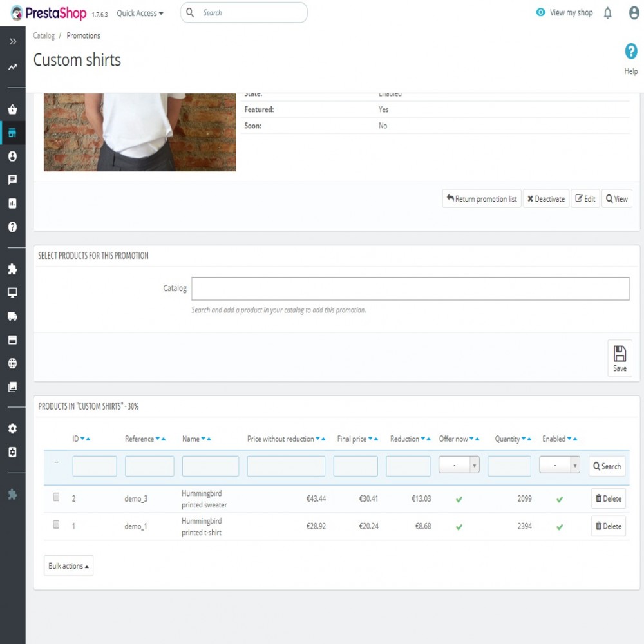644x644 pixels.
Task: Open notifications bell icon
Action: pyautogui.click(x=607, y=13)
